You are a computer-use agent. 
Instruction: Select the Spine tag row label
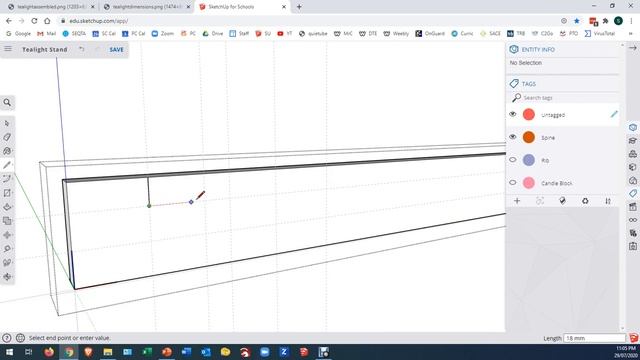click(548, 138)
